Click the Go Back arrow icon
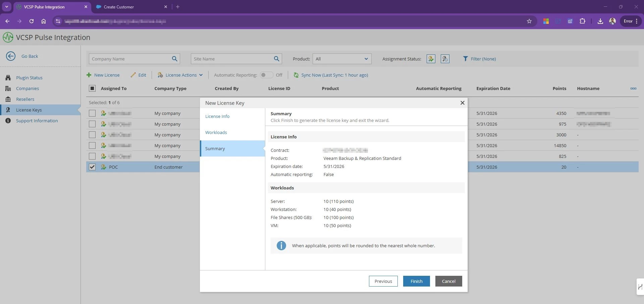The width and height of the screenshot is (644, 304). tap(11, 56)
